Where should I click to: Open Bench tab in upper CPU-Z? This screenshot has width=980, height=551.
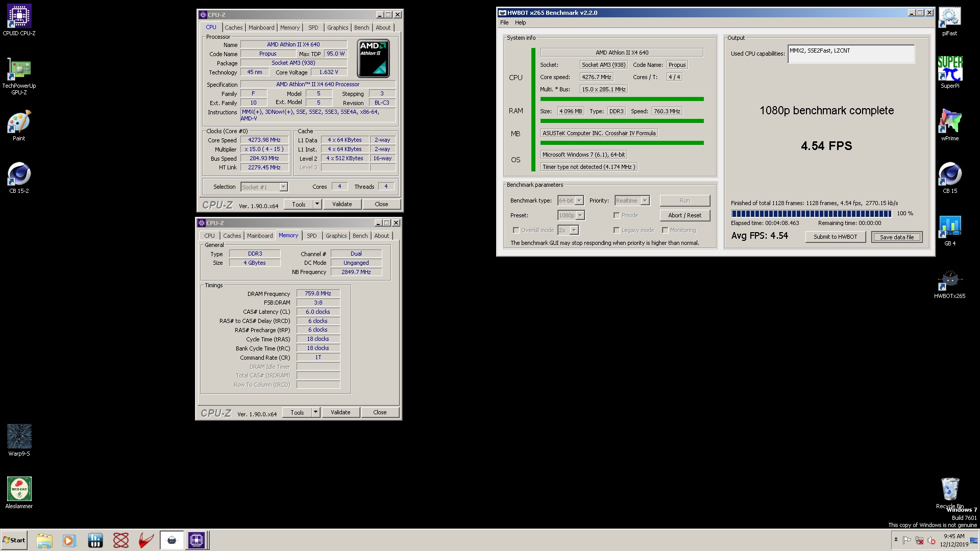point(361,28)
